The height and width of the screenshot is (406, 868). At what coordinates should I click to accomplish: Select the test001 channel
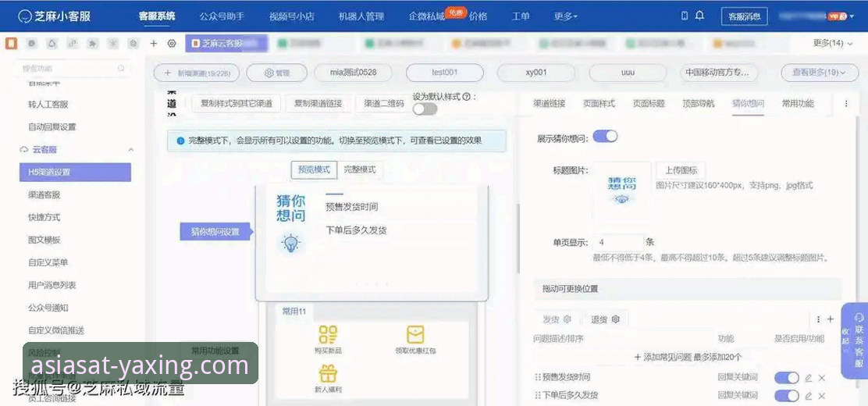point(444,73)
